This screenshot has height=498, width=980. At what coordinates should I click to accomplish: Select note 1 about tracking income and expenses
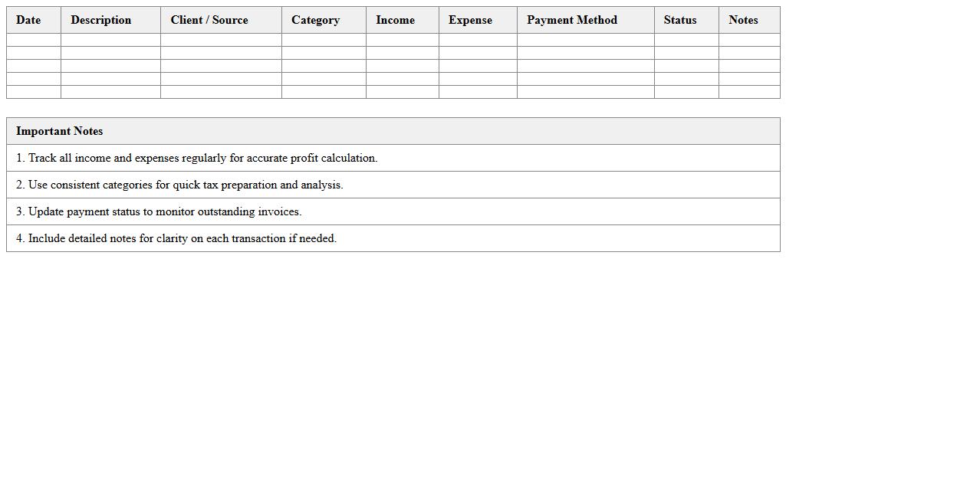click(x=197, y=158)
